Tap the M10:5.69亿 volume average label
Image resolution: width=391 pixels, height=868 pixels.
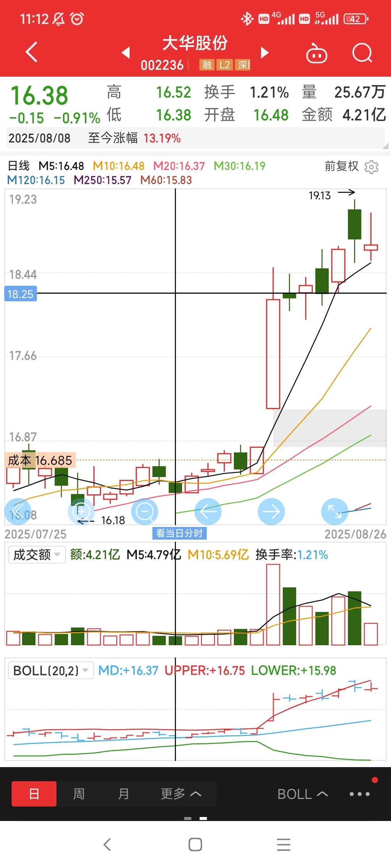click(218, 554)
